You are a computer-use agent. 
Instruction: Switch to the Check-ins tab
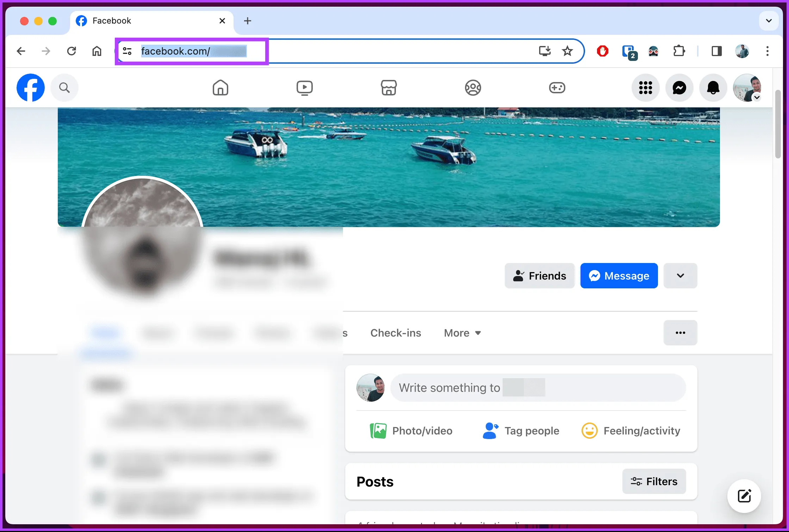396,333
